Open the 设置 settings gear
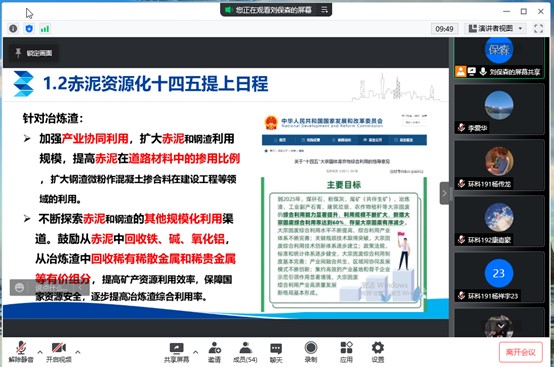The width and height of the screenshot is (554, 367). [378, 353]
